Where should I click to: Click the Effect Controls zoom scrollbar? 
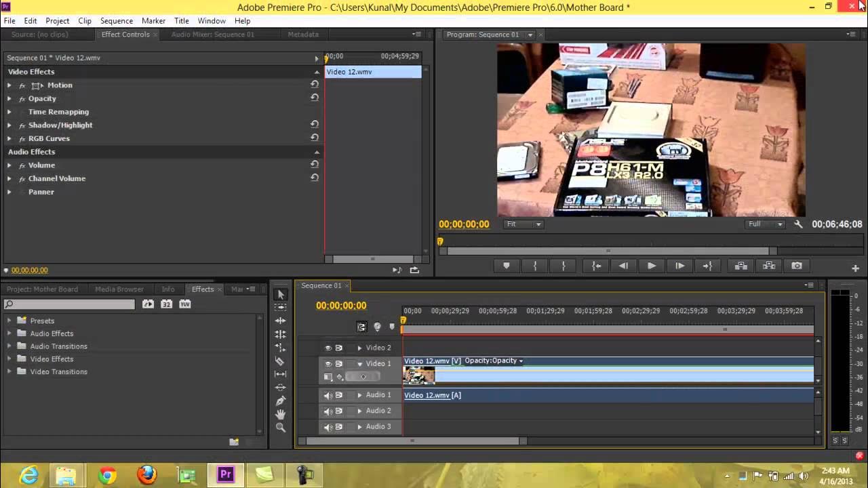pos(372,259)
